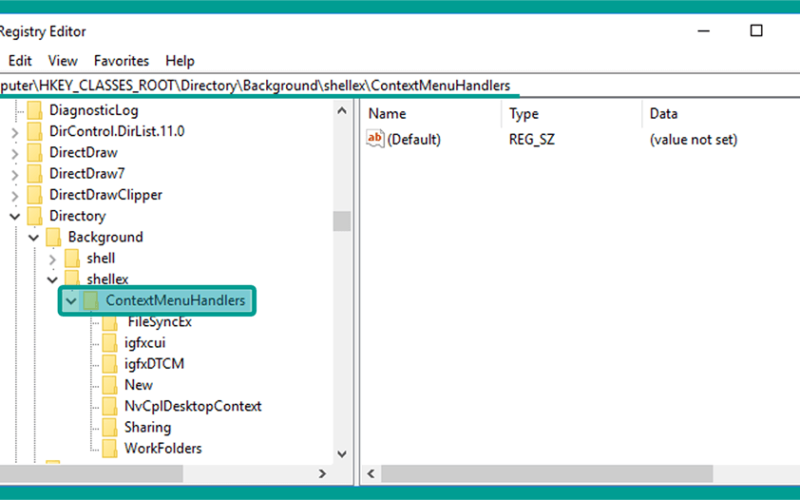
Task: Click the DirectDrawClipper folder icon
Action: [35, 195]
